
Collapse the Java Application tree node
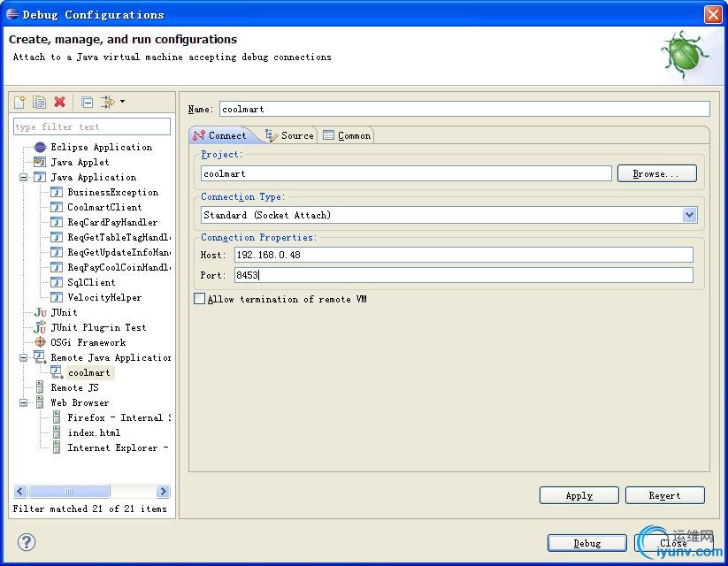pos(23,177)
